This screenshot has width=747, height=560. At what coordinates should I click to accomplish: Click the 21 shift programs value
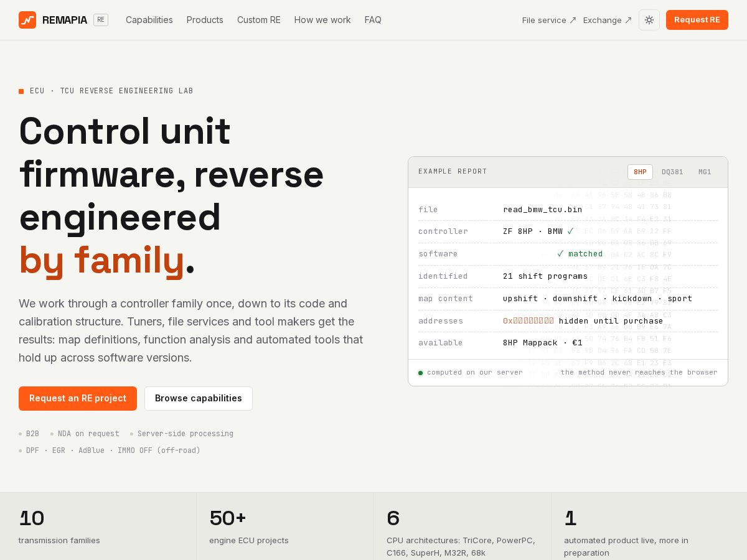pos(545,276)
